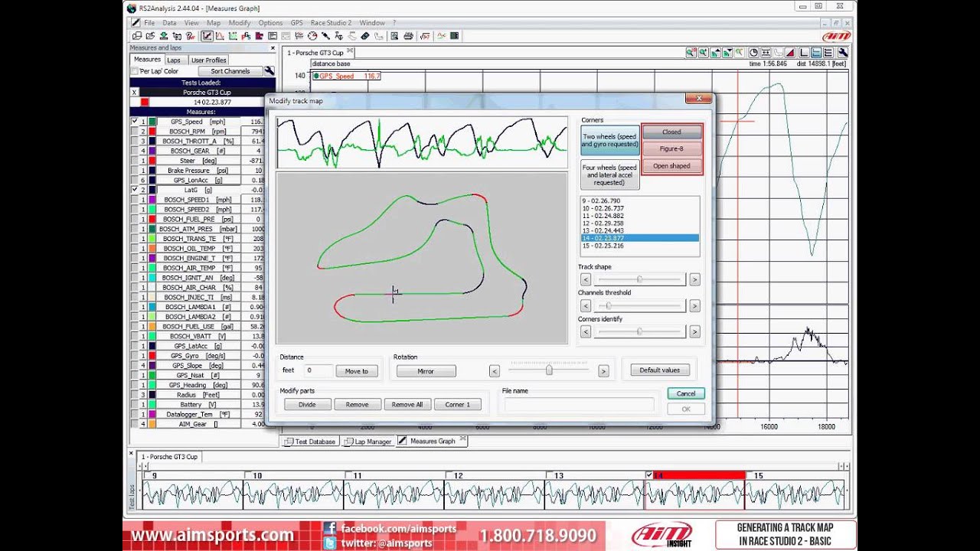Decrease Corners identify with left arrow
This screenshot has width=980, height=551.
pyautogui.click(x=586, y=331)
